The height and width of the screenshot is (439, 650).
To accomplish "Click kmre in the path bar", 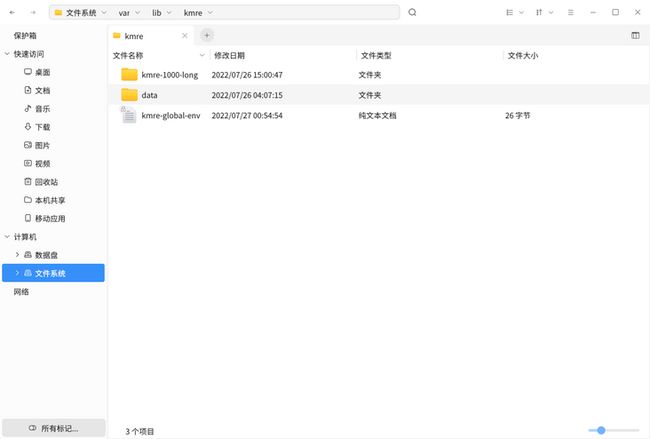I will pyautogui.click(x=193, y=13).
